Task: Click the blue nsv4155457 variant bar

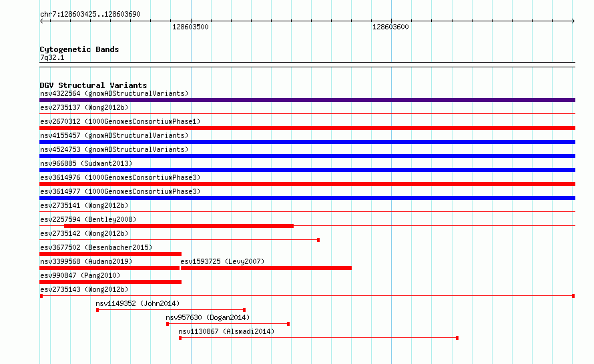Action: coord(307,142)
